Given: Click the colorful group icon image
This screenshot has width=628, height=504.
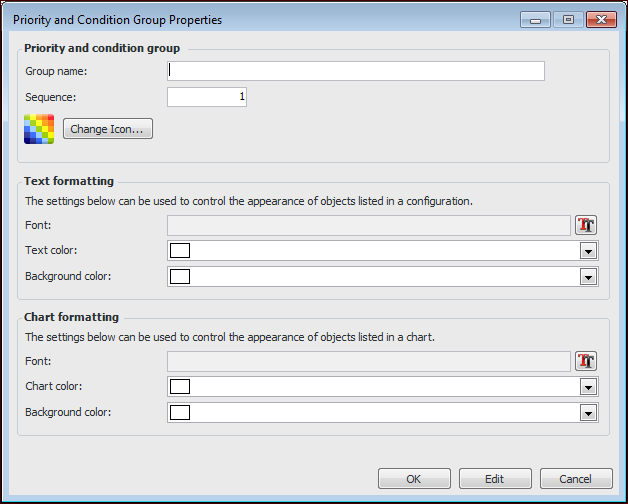Looking at the screenshot, I should [39, 130].
